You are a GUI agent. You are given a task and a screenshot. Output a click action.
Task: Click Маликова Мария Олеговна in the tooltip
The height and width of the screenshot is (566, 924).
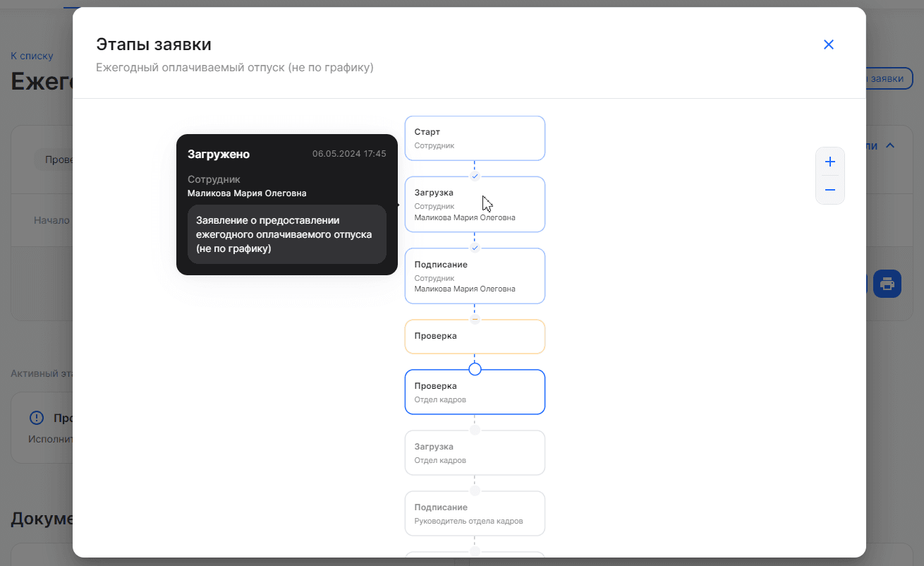[x=247, y=193]
